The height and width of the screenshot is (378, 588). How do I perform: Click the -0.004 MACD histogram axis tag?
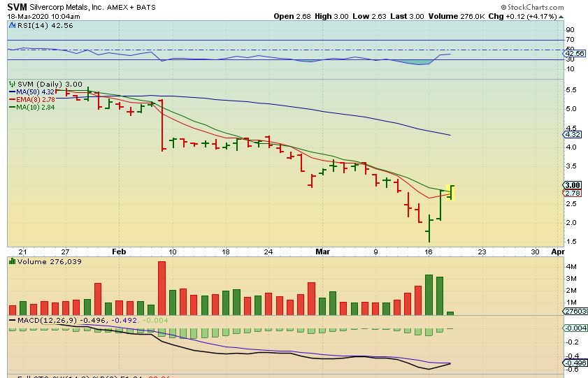pyautogui.click(x=575, y=328)
